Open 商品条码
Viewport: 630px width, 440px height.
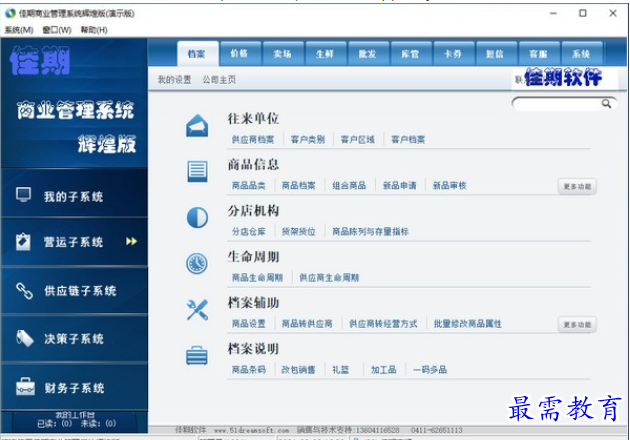click(249, 370)
